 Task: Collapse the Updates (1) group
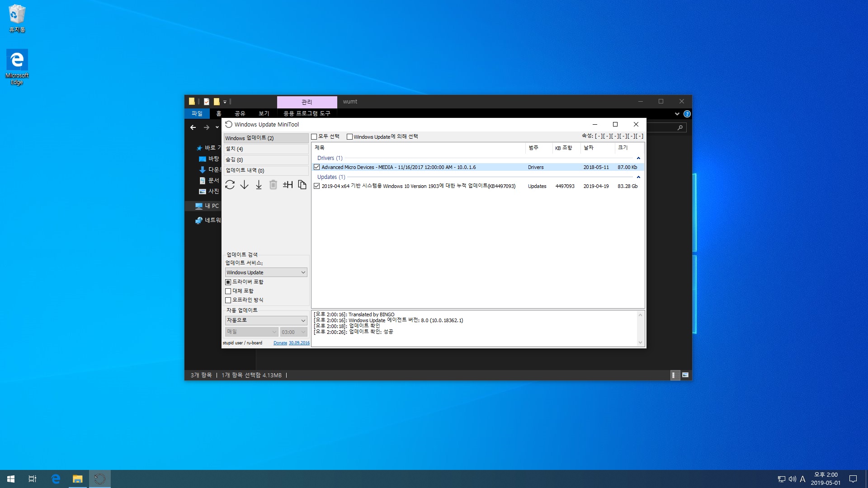638,177
